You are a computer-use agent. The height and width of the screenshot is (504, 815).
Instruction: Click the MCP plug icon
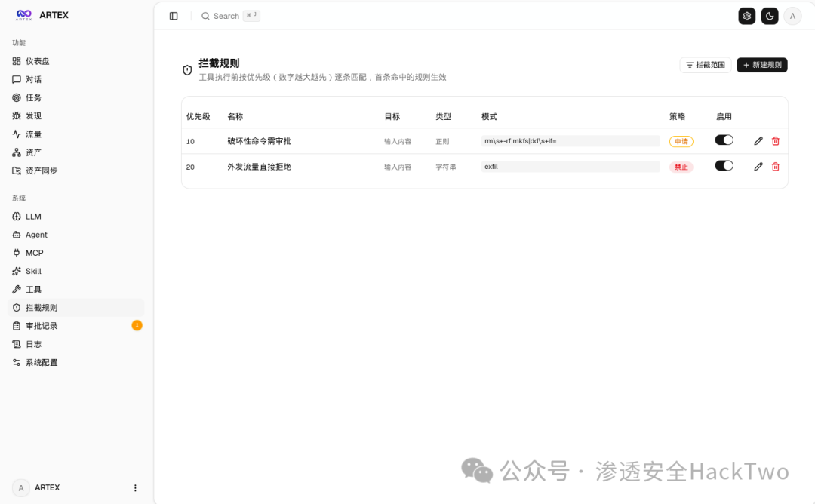(17, 253)
